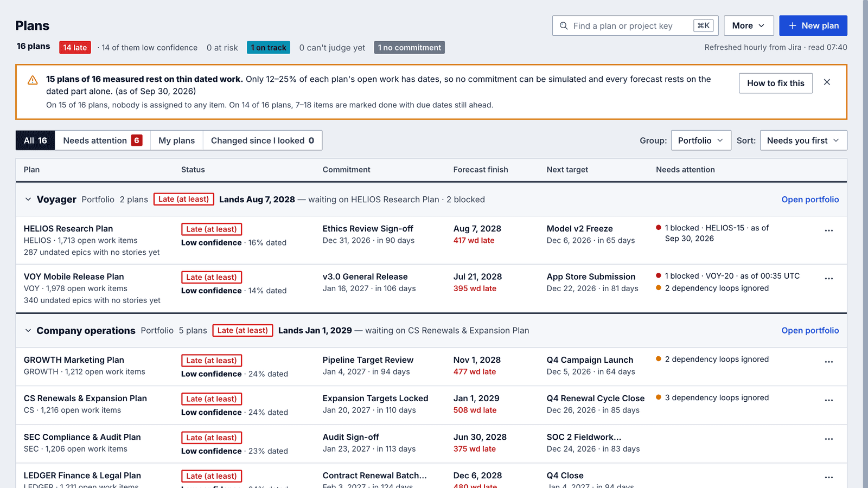Click VOY 2 dependency loops ignored item

coord(712,288)
